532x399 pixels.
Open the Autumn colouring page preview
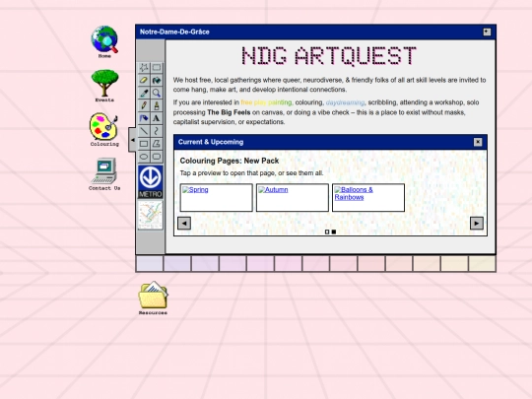(293, 198)
